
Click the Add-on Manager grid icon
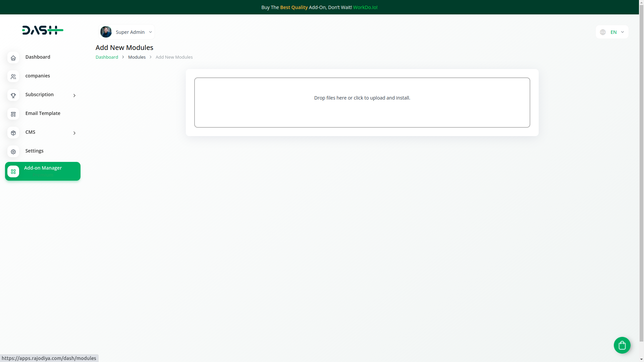point(13,172)
